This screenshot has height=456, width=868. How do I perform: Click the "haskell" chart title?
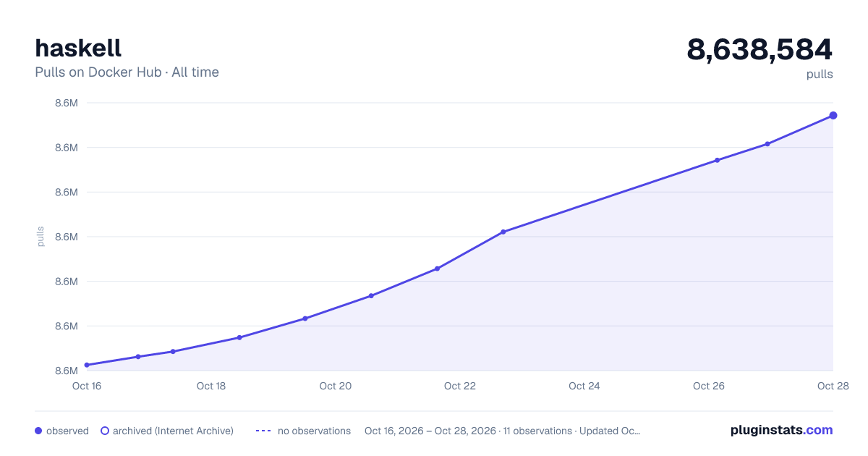click(78, 48)
